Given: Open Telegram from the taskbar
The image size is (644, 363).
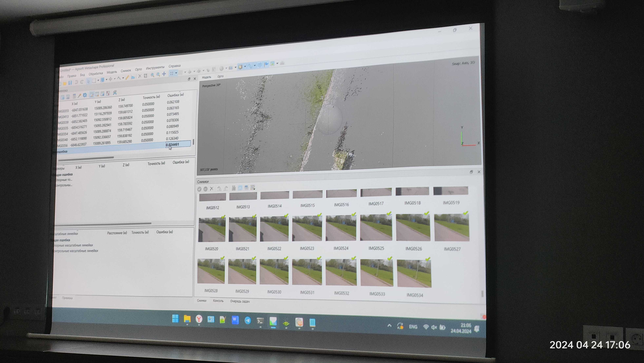Looking at the screenshot, I should [x=248, y=320].
